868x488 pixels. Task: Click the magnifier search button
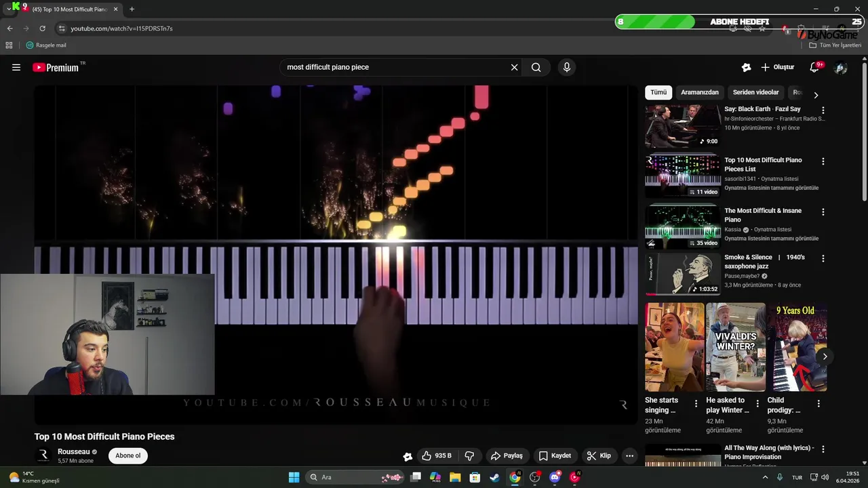tap(536, 67)
